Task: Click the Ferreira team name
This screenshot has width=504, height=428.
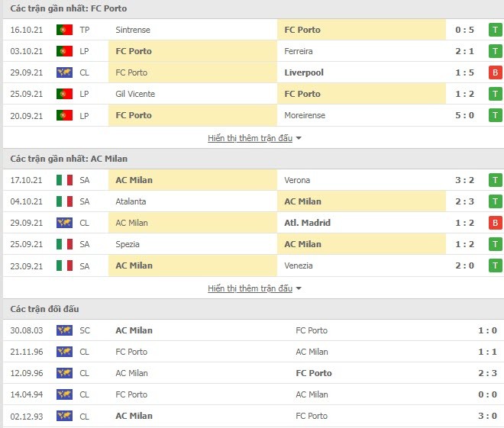Action: (299, 51)
